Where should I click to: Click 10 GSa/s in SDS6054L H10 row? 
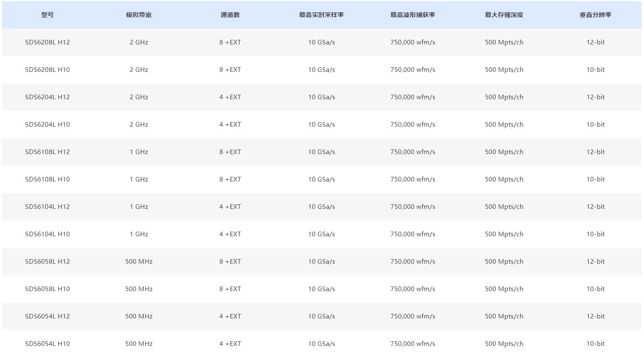[x=321, y=344]
